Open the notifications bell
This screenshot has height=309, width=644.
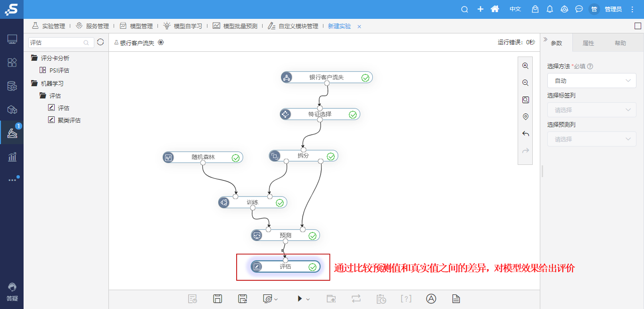[550, 9]
